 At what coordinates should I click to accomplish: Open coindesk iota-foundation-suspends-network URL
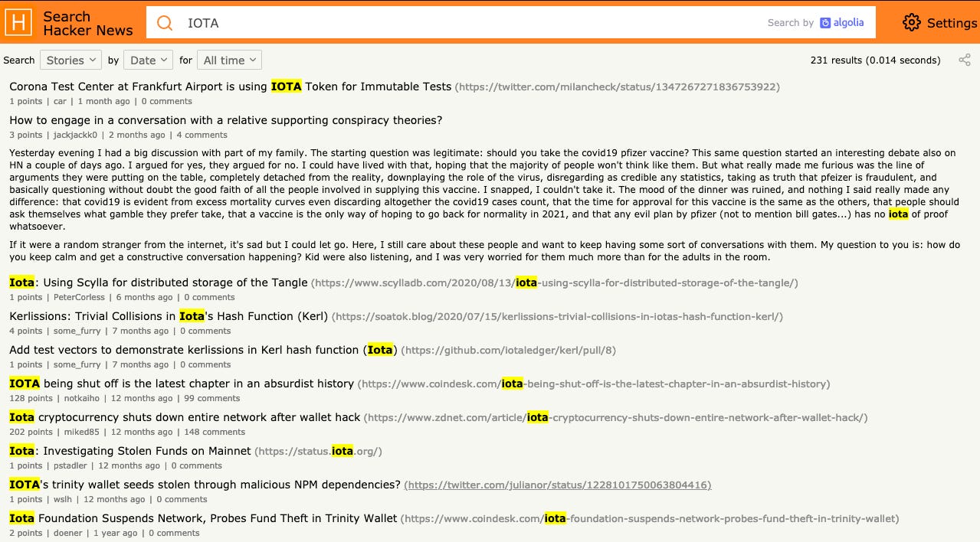pyautogui.click(x=650, y=519)
